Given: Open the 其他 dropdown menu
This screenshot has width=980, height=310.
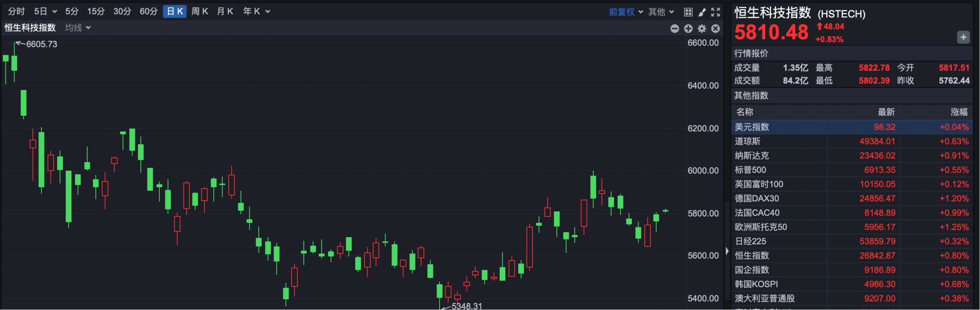Looking at the screenshot, I should (x=661, y=12).
